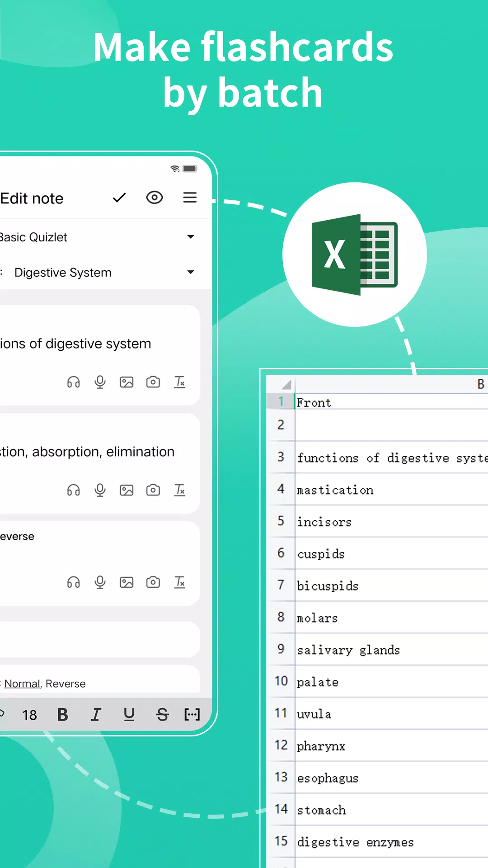Select the 'functions of digestive syste' cell
The width and height of the screenshot is (488, 868).
tap(391, 458)
